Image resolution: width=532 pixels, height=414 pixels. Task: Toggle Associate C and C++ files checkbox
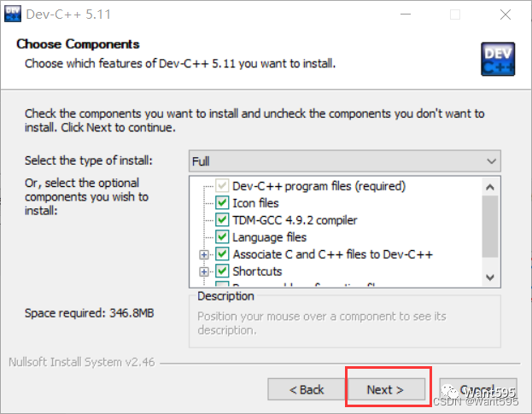coord(223,254)
